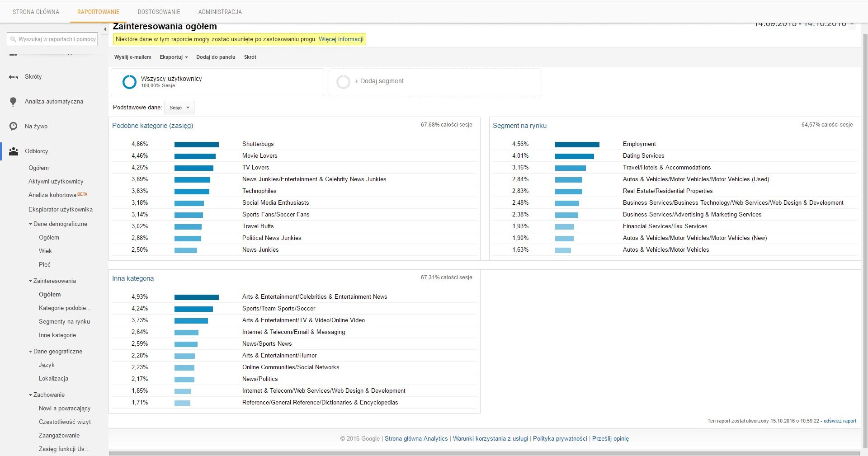Image resolution: width=868 pixels, height=456 pixels.
Task: Click the Wszyscy użytkownicy segment circle icon
Action: [129, 82]
